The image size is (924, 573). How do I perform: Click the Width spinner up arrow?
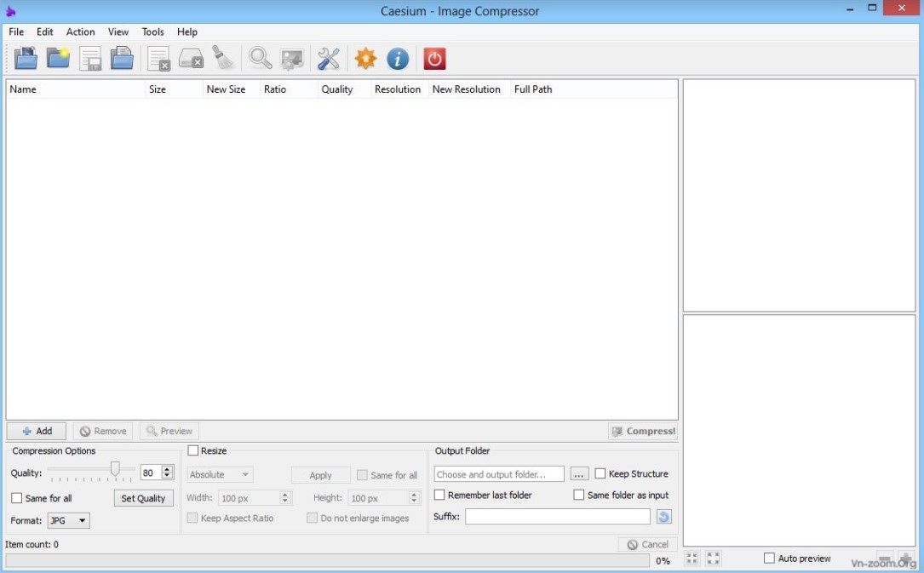285,494
